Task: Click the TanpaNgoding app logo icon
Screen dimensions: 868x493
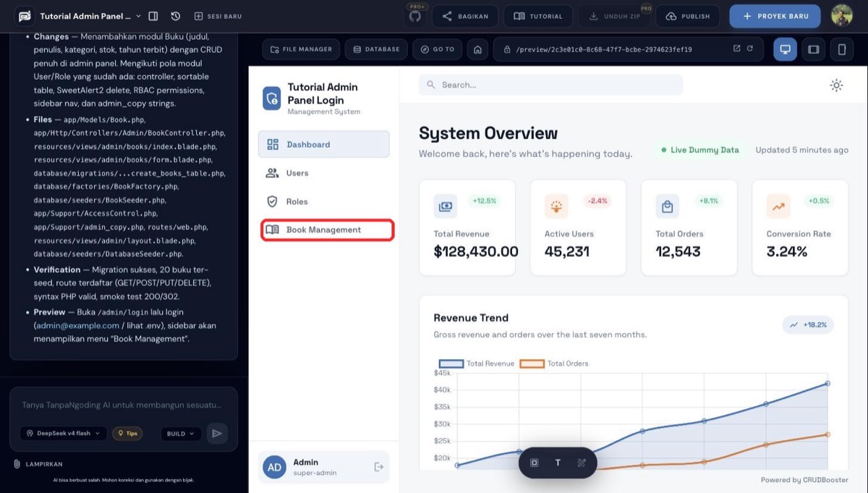Action: [x=25, y=16]
